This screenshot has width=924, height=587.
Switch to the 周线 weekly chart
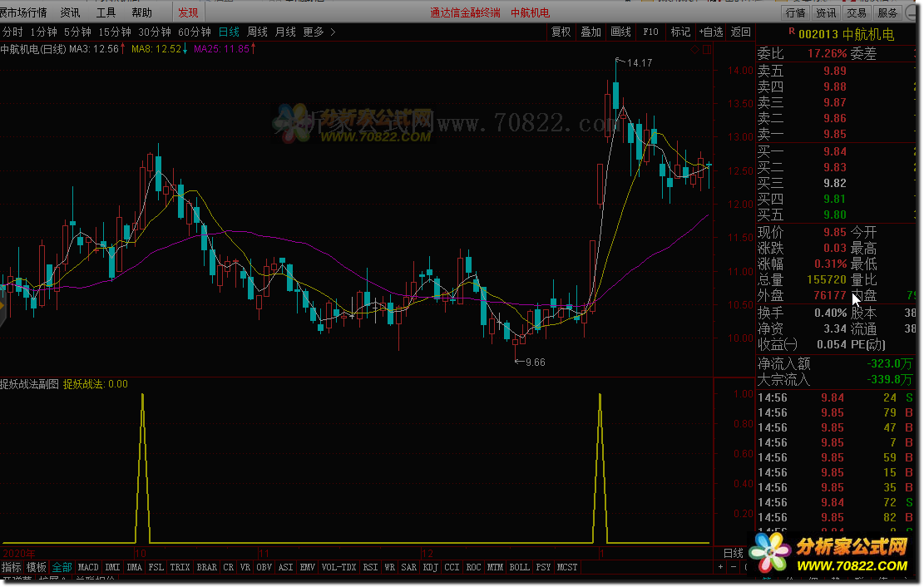257,32
